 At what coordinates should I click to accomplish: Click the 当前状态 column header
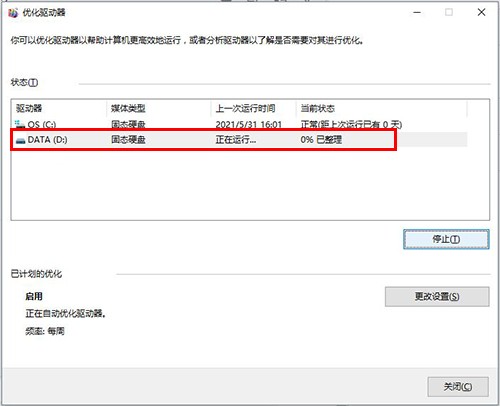[x=382, y=108]
